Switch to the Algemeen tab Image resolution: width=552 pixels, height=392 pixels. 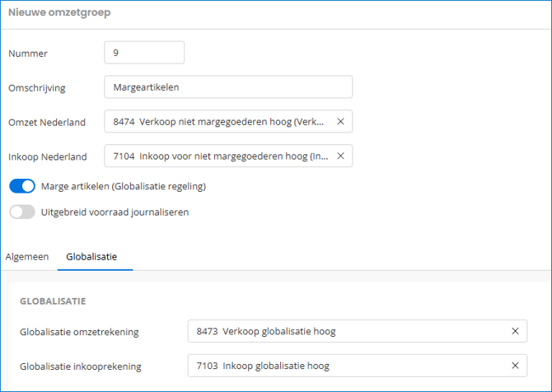(27, 257)
